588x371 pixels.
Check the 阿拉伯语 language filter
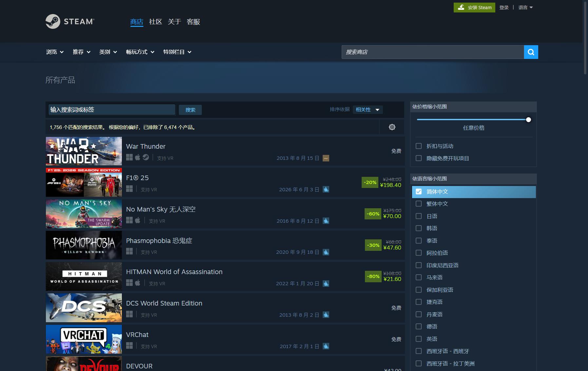[x=418, y=253]
